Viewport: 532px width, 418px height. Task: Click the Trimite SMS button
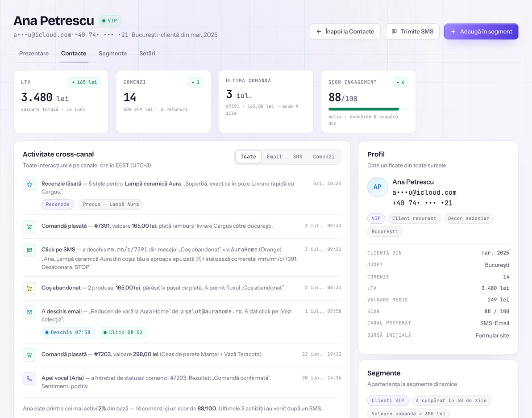tap(412, 32)
